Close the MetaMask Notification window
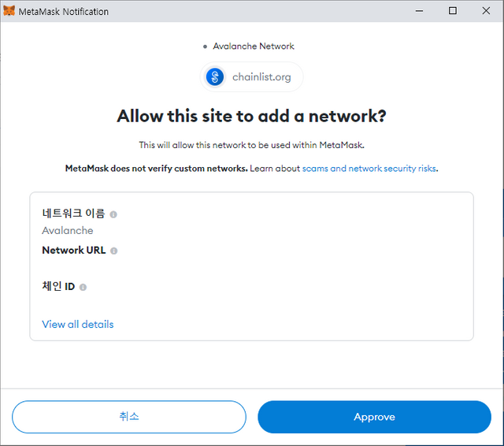This screenshot has width=504, height=446. (486, 11)
